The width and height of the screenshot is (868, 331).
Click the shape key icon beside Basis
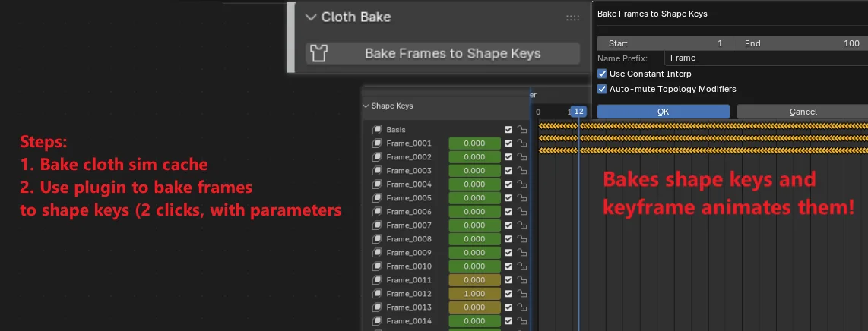pos(377,129)
